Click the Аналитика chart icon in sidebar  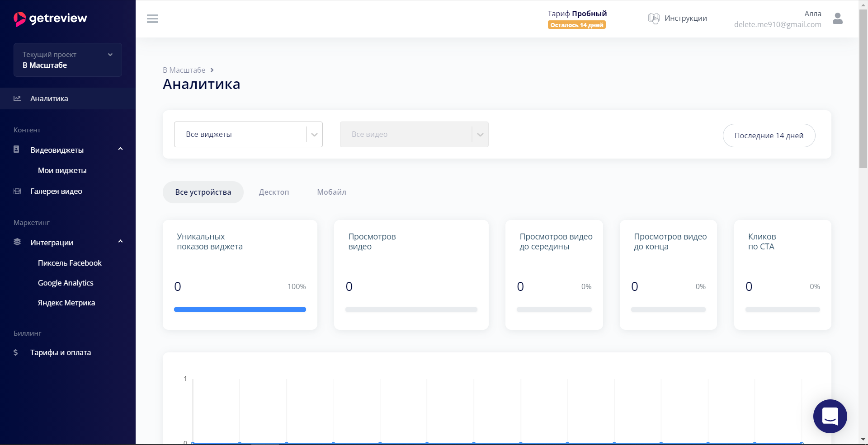pos(17,98)
